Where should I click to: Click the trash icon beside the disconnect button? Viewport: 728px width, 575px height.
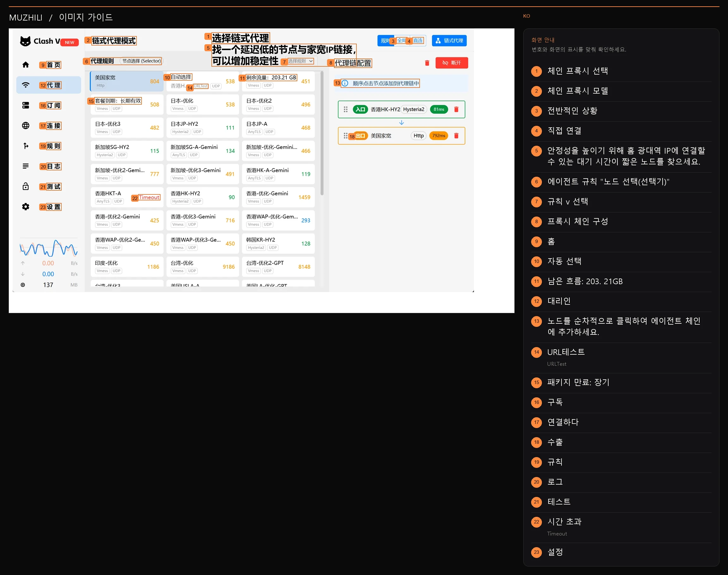(x=427, y=63)
